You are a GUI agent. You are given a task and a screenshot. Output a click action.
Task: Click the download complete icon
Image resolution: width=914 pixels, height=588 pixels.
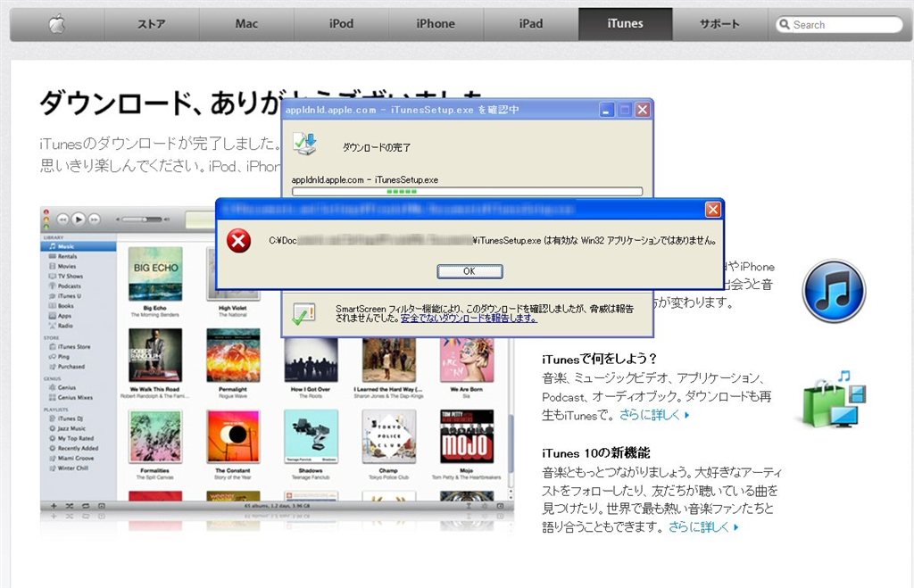[x=305, y=144]
